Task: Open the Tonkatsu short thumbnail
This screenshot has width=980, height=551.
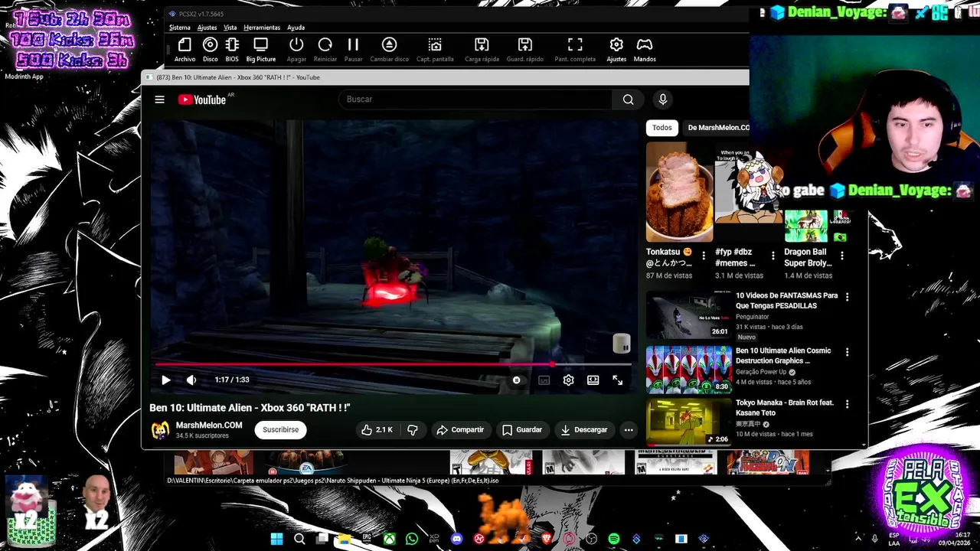Action: (x=679, y=192)
